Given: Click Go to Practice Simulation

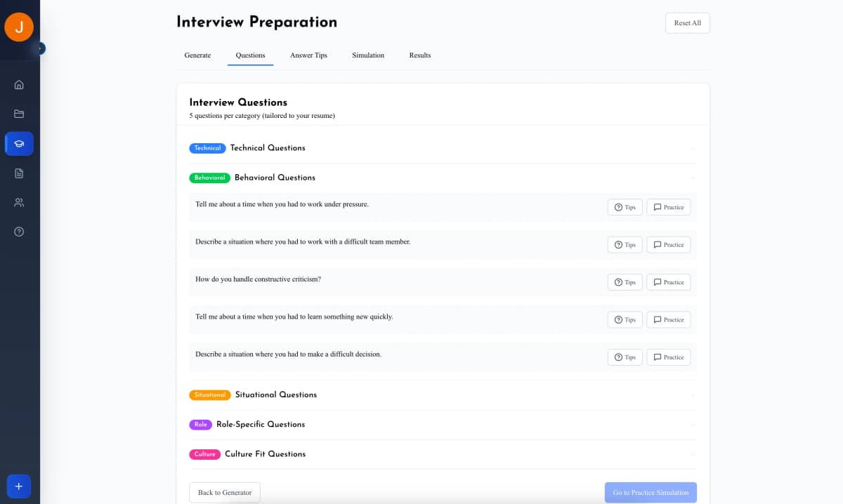Looking at the screenshot, I should point(651,492).
